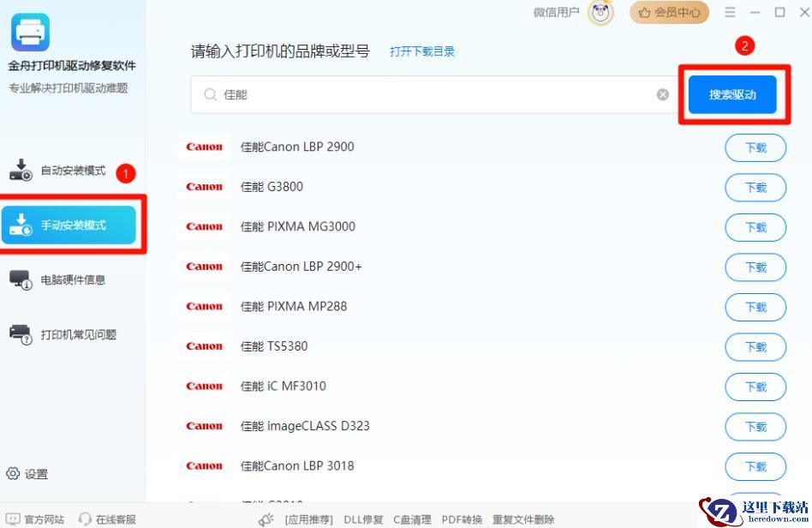Click the printer app logo icon

point(31,32)
